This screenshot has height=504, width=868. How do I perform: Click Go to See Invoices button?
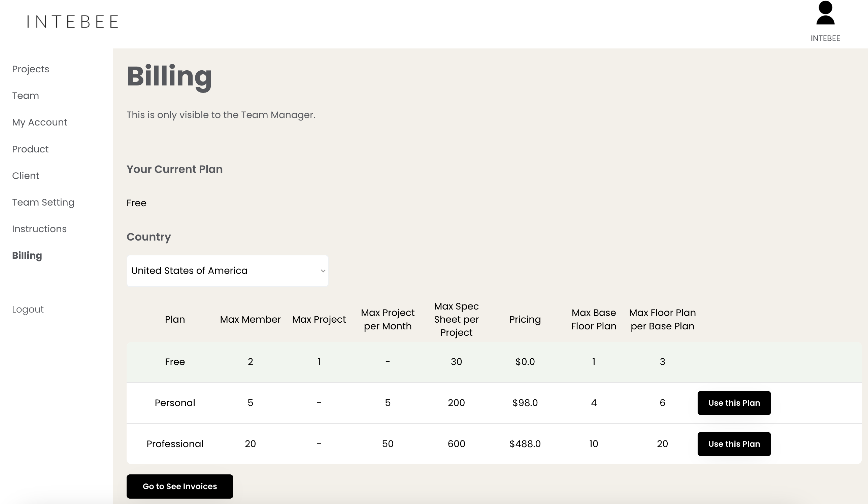(179, 486)
